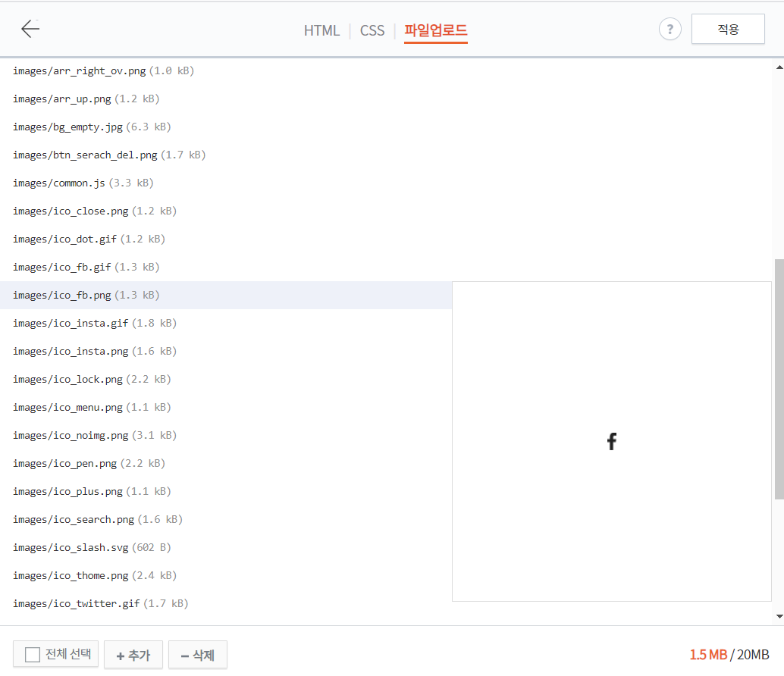
Task: Open help with the question mark icon
Action: pos(670,30)
